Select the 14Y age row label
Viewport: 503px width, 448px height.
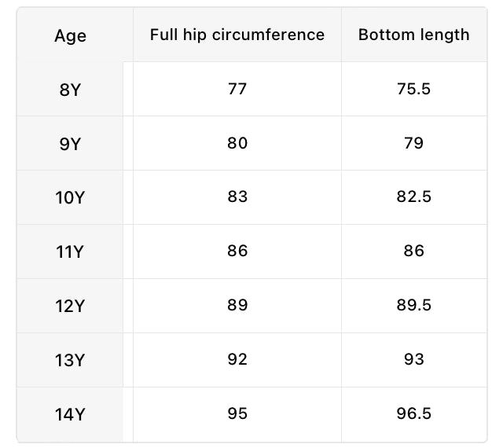(70, 415)
